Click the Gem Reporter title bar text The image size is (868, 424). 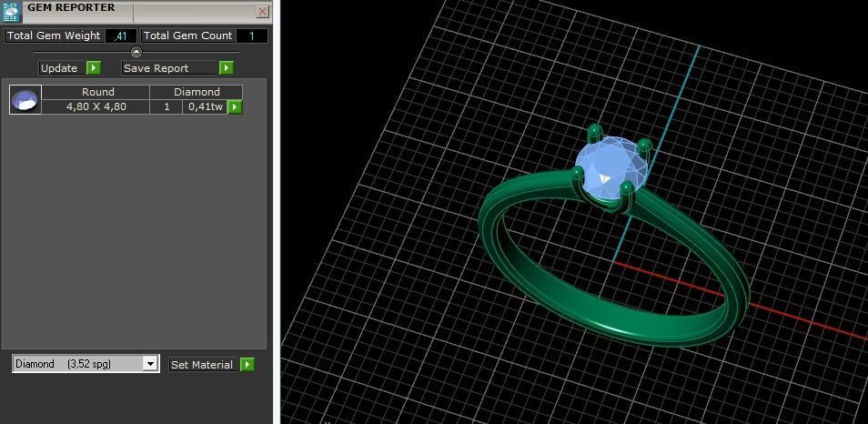71,8
